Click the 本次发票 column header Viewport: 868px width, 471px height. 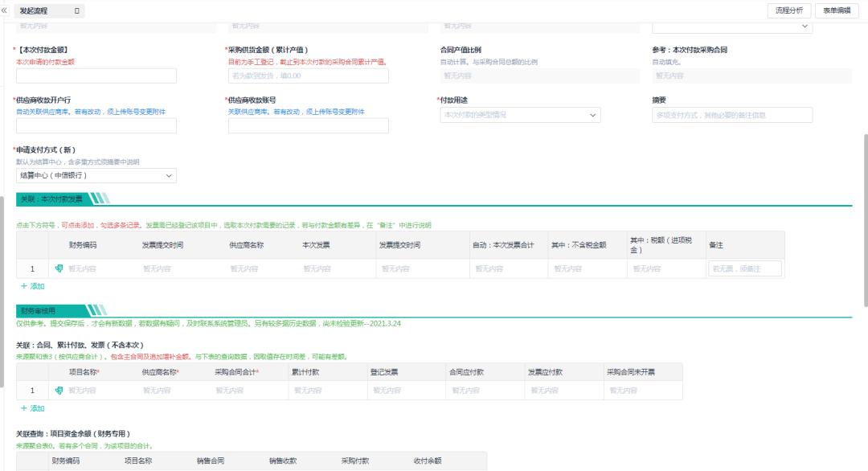[316, 244]
